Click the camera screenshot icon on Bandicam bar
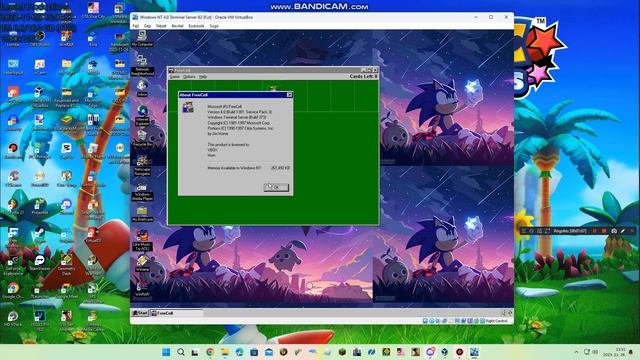Screen dimensions: 640x360 pyautogui.click(x=614, y=231)
